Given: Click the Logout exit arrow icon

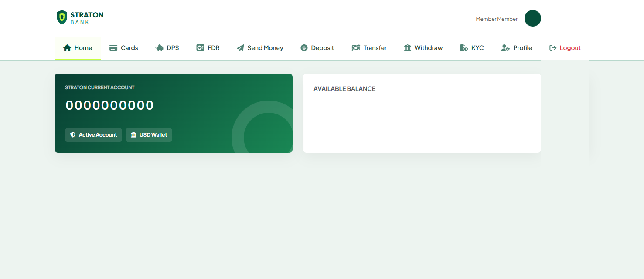Looking at the screenshot, I should click(553, 48).
